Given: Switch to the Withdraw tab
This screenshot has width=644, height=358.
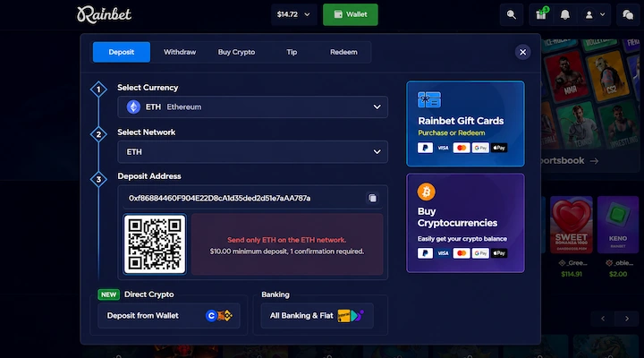Looking at the screenshot, I should 180,52.
